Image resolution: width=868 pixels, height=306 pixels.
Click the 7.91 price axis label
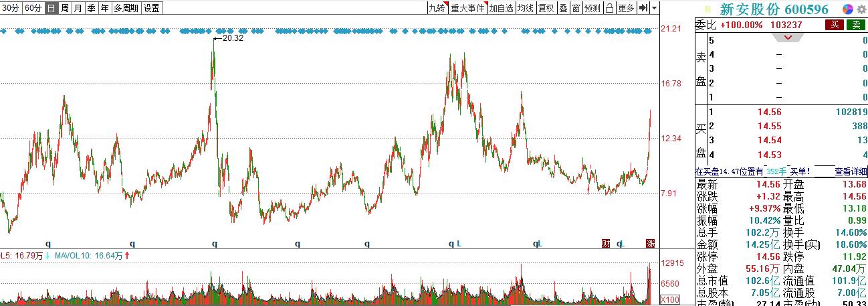click(x=669, y=194)
